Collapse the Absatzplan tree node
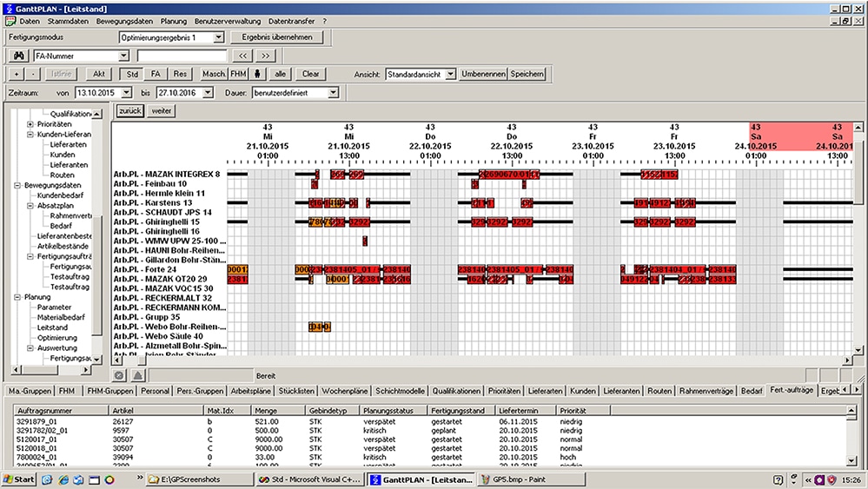Image resolution: width=868 pixels, height=489 pixels. 30,206
